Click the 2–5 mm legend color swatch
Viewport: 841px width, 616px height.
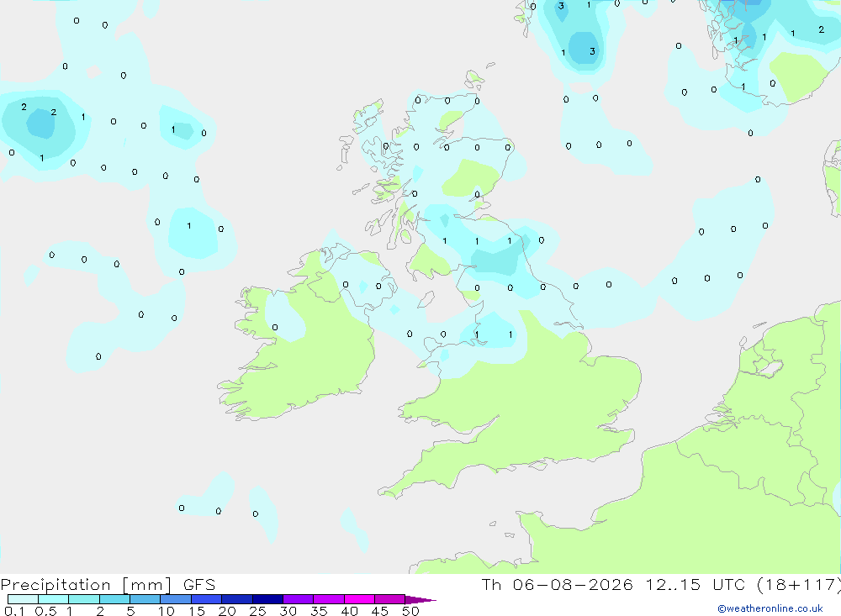[114, 599]
